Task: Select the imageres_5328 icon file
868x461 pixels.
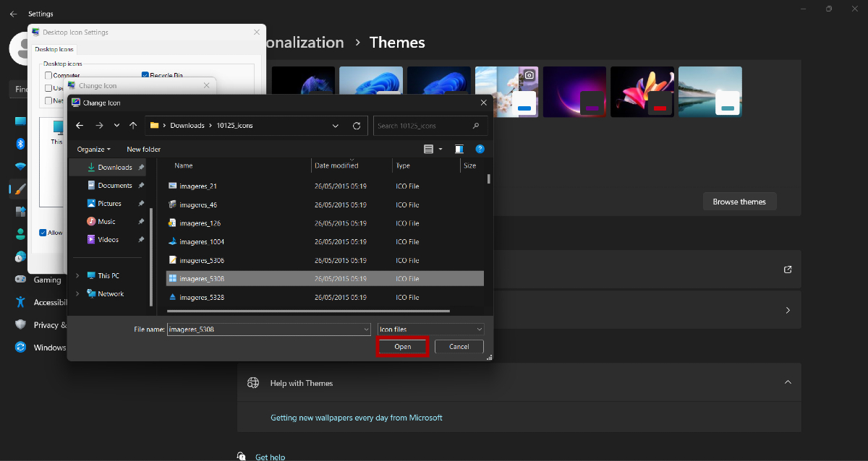Action: click(x=202, y=298)
